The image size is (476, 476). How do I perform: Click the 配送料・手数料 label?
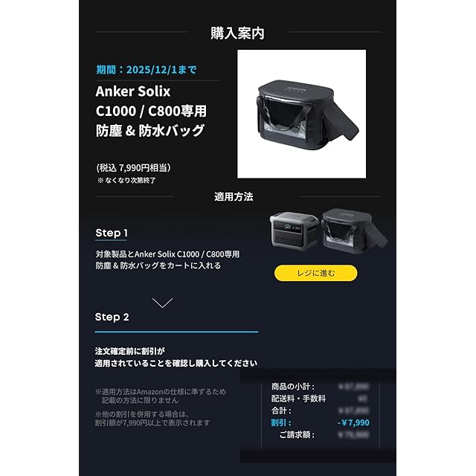[x=298, y=399]
